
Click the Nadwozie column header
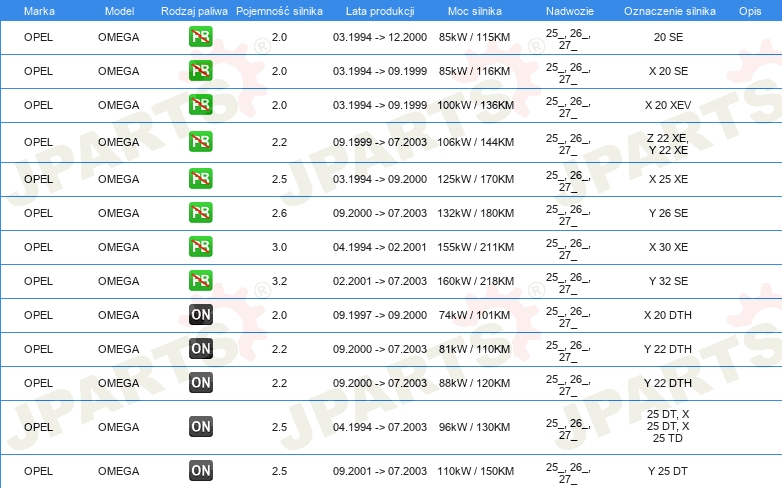[570, 11]
